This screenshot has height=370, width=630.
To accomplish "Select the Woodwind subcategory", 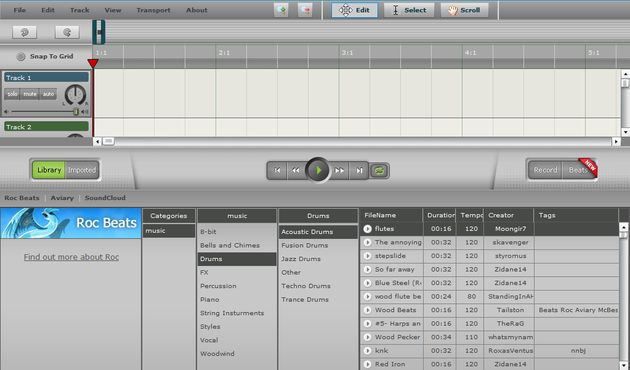I will [x=237, y=354].
